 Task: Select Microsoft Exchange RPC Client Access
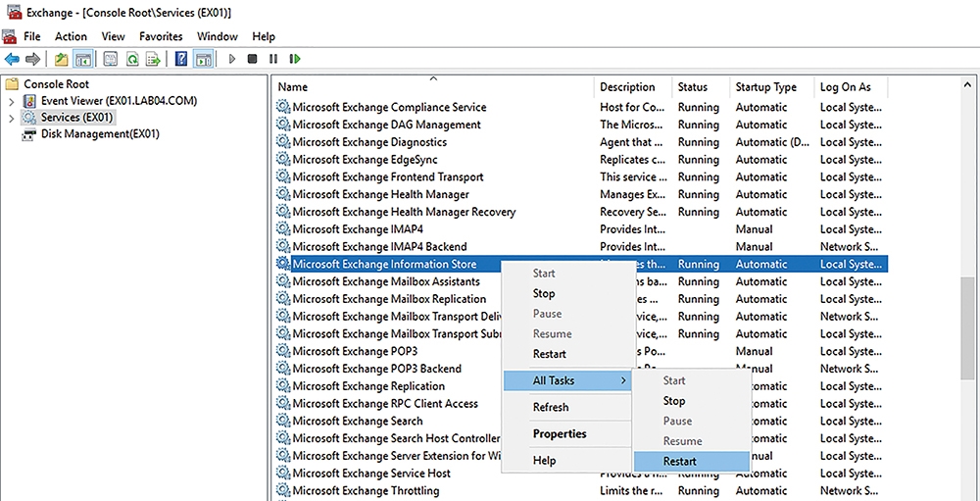click(385, 403)
